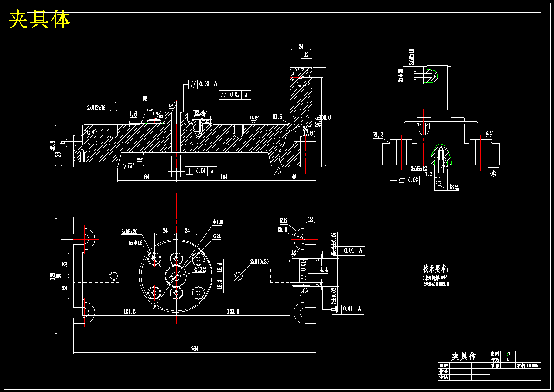
Task: Click the "75°" angle dimension
Action: point(131,166)
